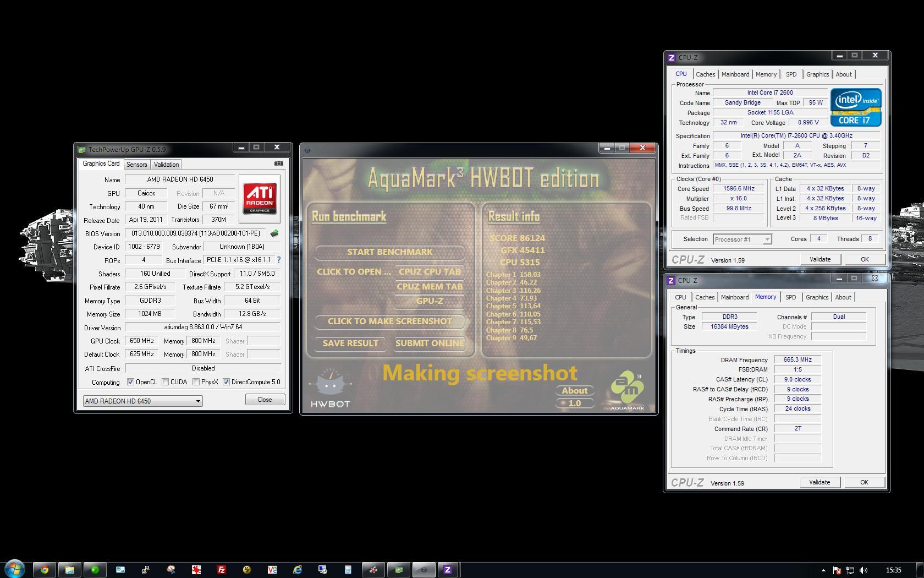Click Validate in top CPU-Z window

tap(820, 259)
